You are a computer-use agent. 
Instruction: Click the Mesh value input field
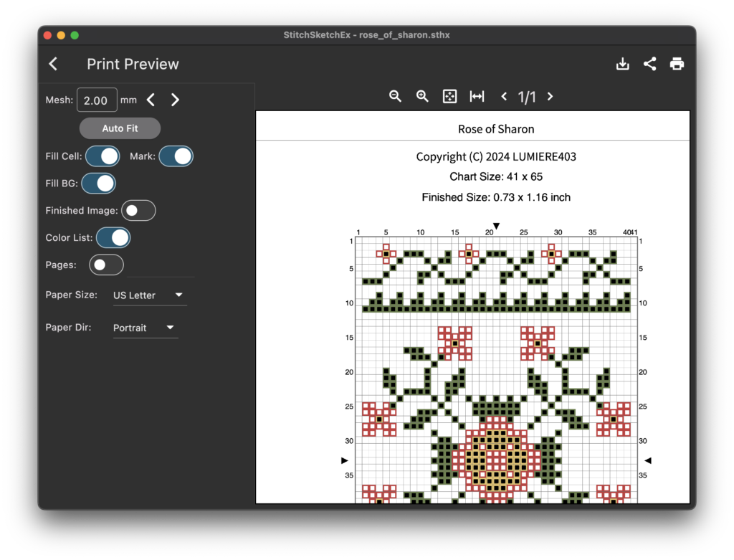click(x=96, y=100)
